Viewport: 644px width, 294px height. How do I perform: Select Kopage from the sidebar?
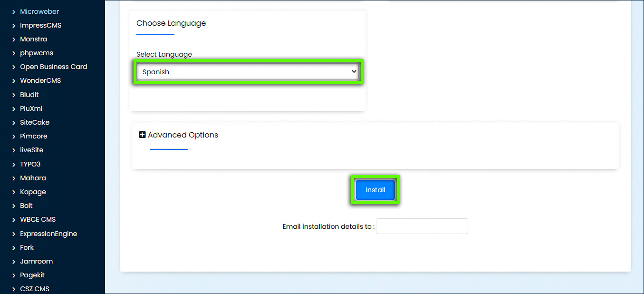point(33,191)
